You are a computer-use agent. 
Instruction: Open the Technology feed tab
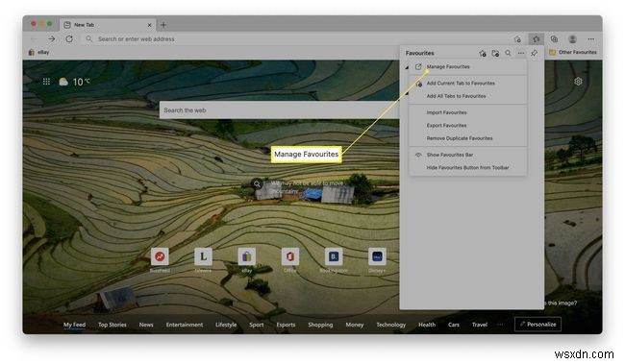tap(391, 325)
